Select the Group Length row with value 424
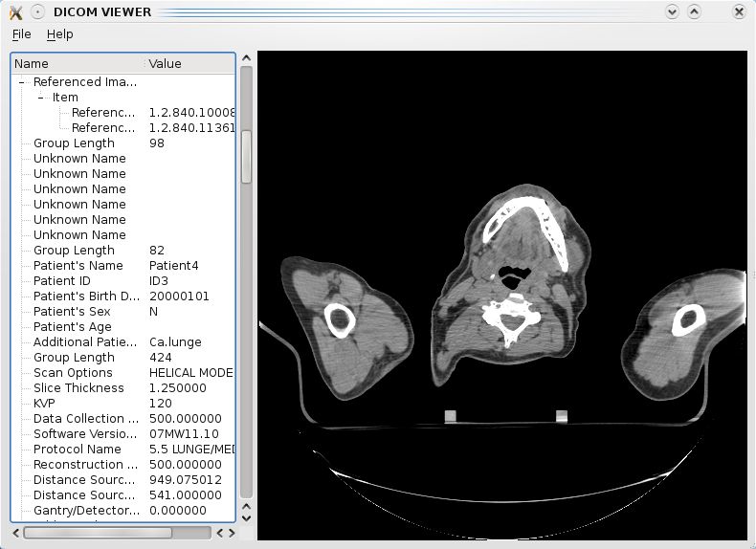 click(x=122, y=357)
